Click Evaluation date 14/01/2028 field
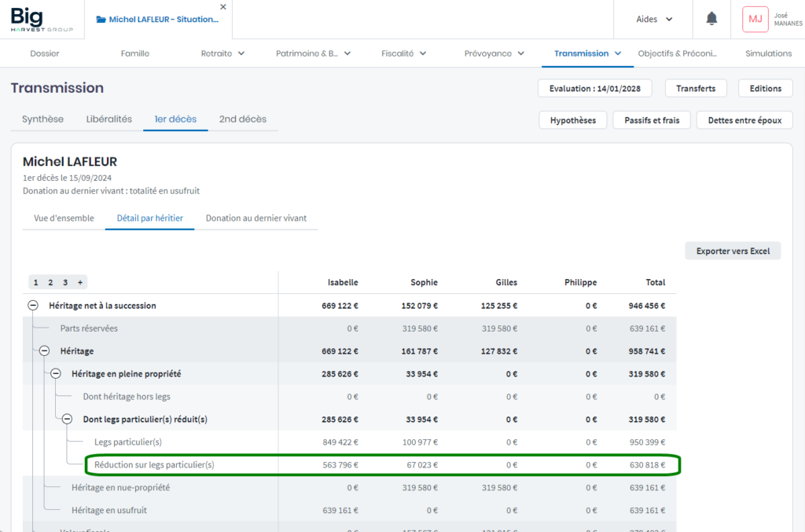 [x=595, y=89]
